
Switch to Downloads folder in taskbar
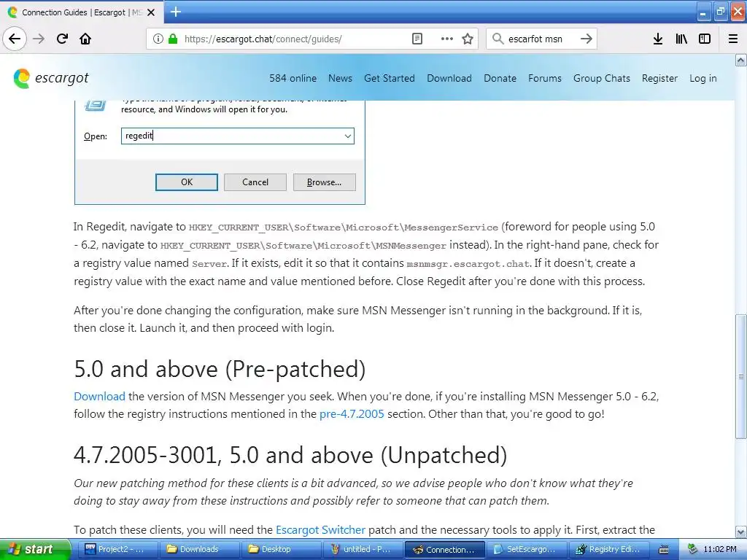click(198, 550)
